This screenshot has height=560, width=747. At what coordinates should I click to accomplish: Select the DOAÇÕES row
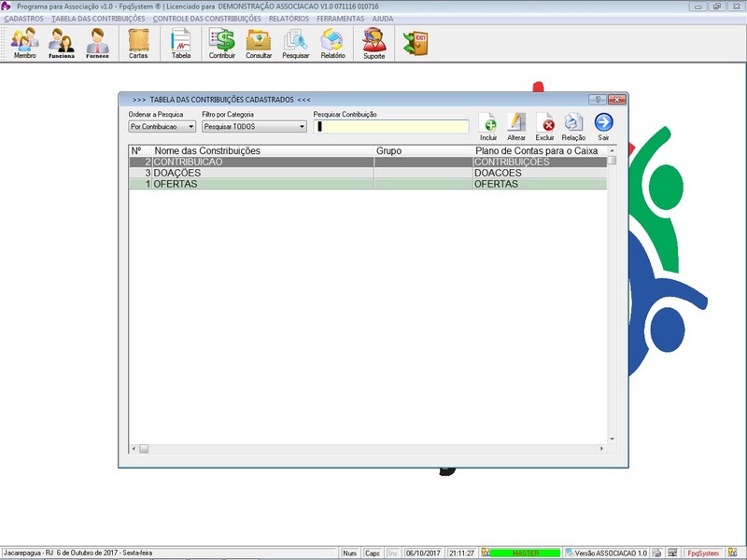click(x=368, y=173)
